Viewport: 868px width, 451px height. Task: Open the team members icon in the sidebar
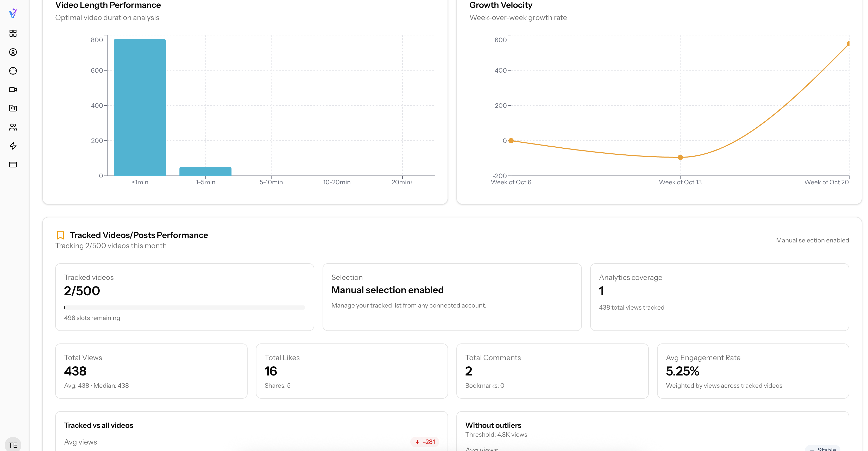tap(13, 127)
